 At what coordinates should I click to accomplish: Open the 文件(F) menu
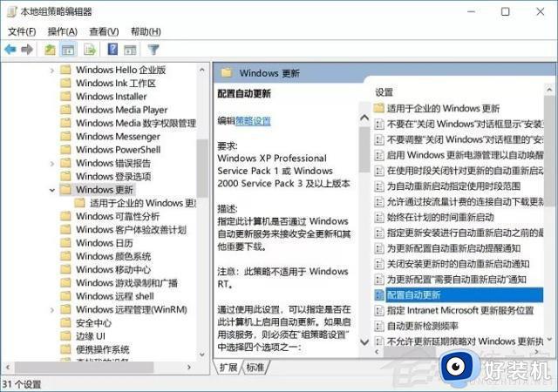pyautogui.click(x=22, y=31)
